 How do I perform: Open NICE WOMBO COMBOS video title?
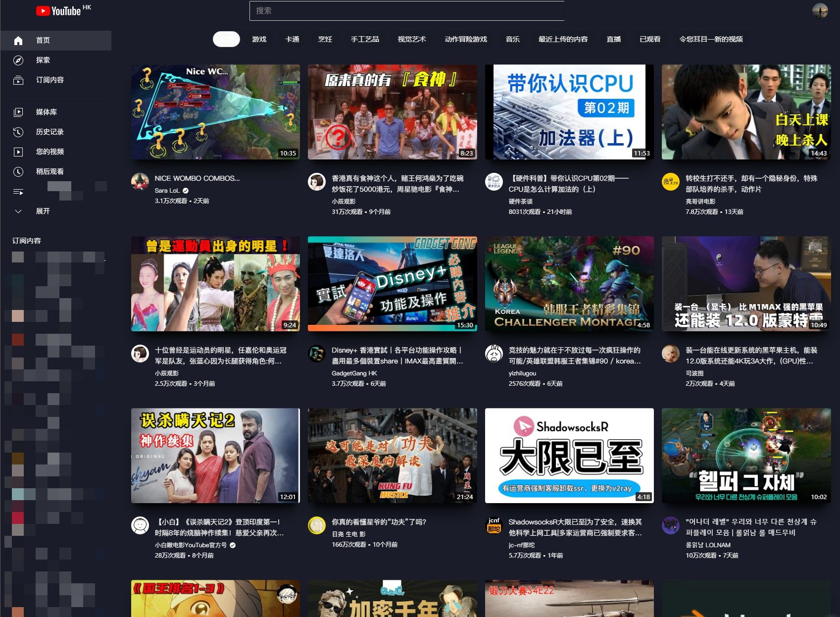coord(197,178)
